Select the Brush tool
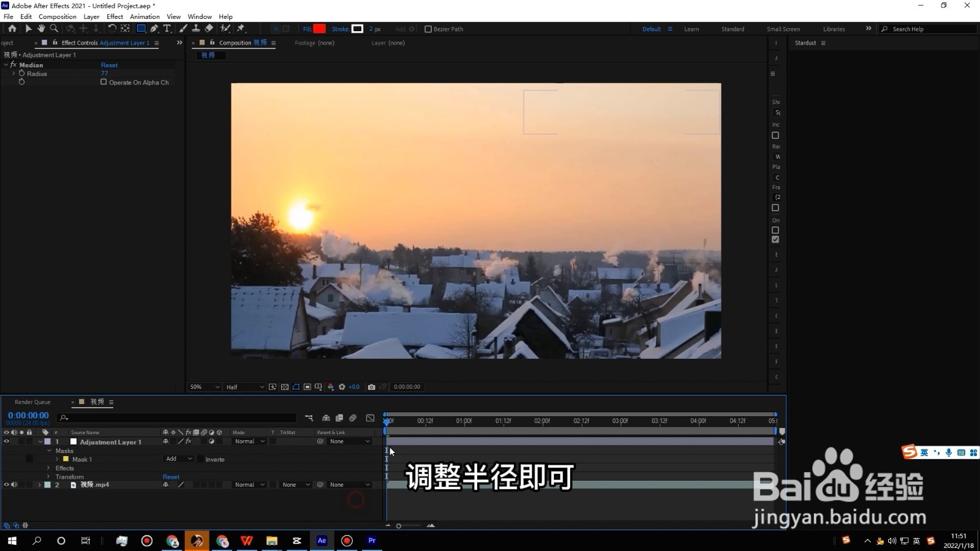Screen dimensions: 980x551 pos(183,28)
